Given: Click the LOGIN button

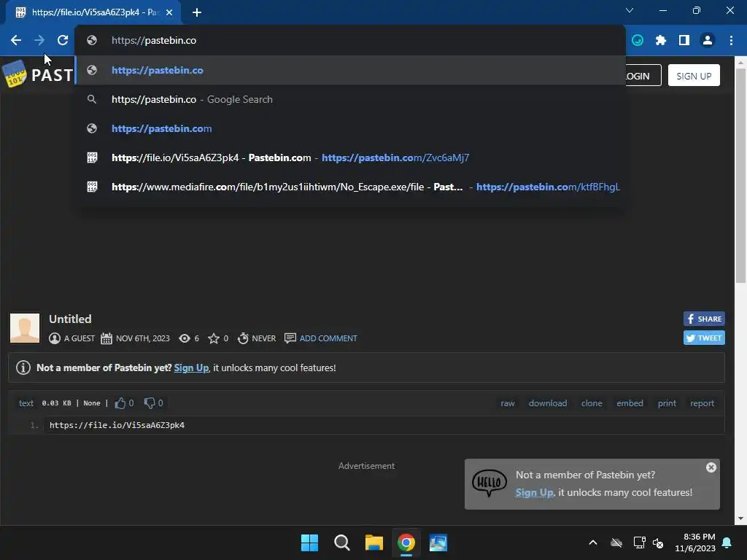Looking at the screenshot, I should pos(643,76).
